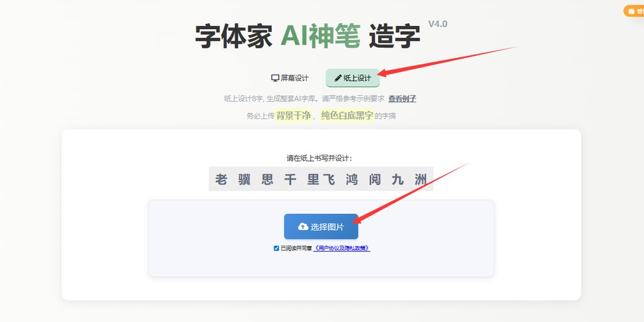
Task: Click the orange button at top right
Action: (x=634, y=11)
